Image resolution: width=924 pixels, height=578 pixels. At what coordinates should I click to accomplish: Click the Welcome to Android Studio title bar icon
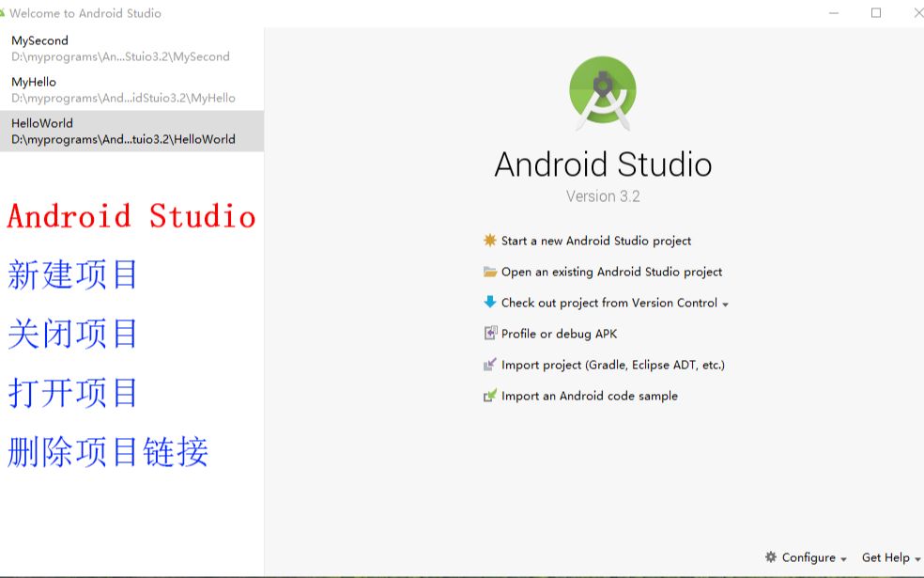pyautogui.click(x=8, y=13)
